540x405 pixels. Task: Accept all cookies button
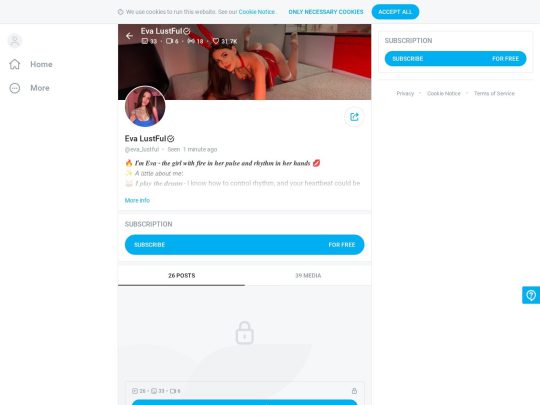pyautogui.click(x=395, y=12)
